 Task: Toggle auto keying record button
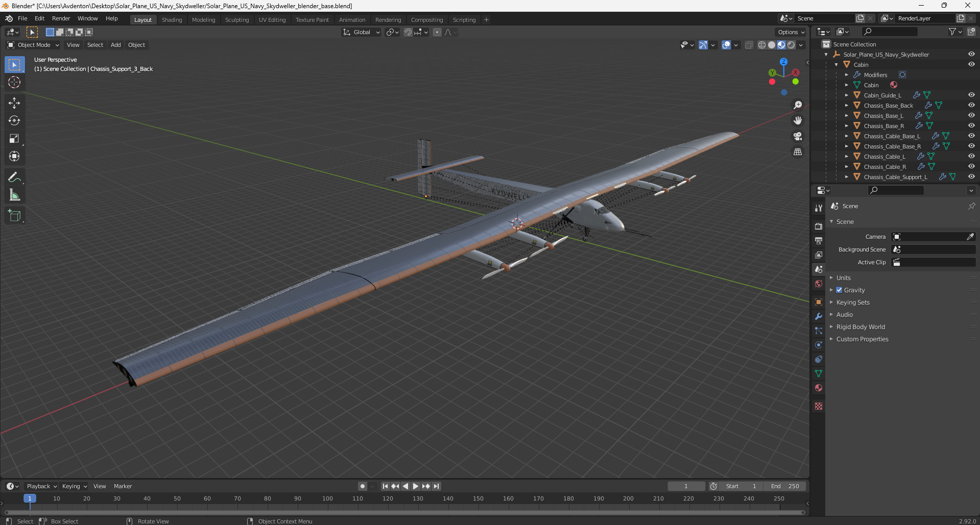[x=362, y=486]
